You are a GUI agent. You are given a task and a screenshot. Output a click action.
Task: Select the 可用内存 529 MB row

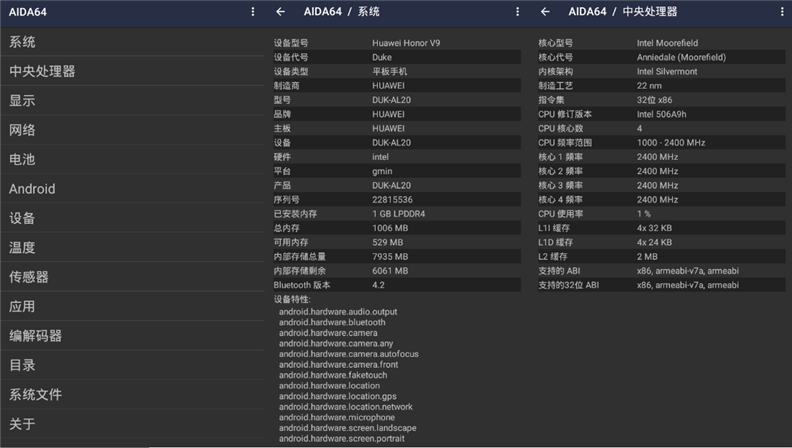click(397, 242)
